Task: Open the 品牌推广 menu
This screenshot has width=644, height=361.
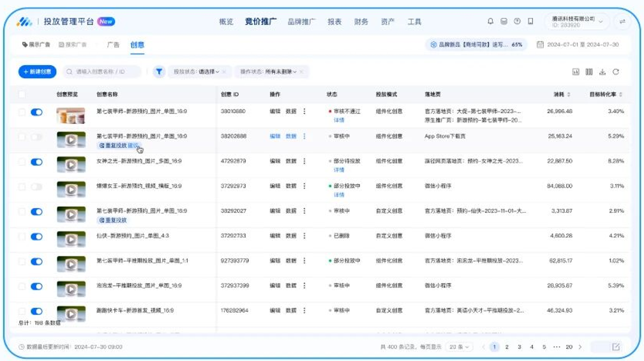Action: 301,22
